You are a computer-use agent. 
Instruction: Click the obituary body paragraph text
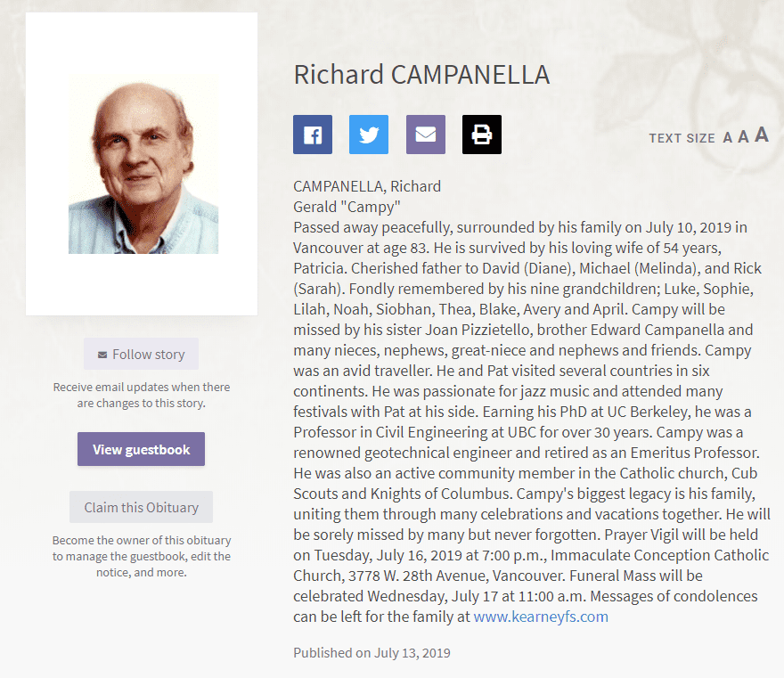point(531,402)
